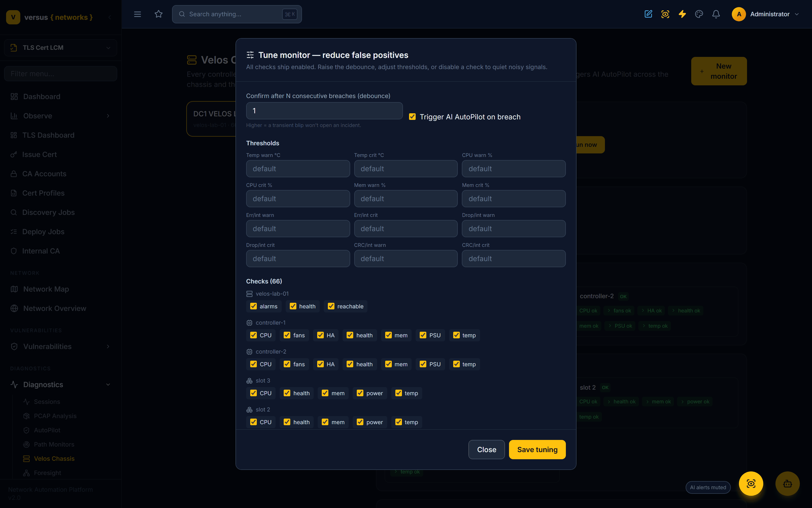Click the Administrator avatar
The image size is (812, 508).
[x=738, y=14]
